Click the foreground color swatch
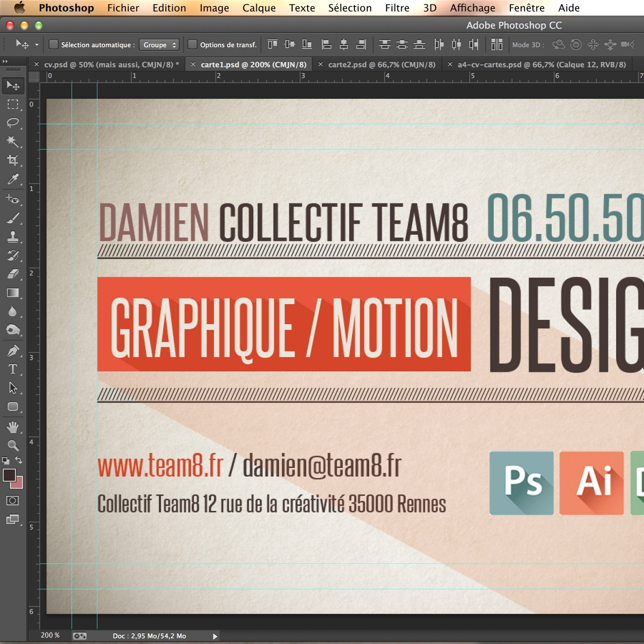The height and width of the screenshot is (644, 644). point(9,475)
